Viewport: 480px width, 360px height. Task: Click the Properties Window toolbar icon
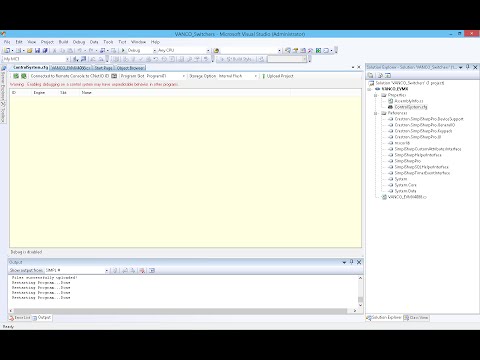[x=295, y=50]
